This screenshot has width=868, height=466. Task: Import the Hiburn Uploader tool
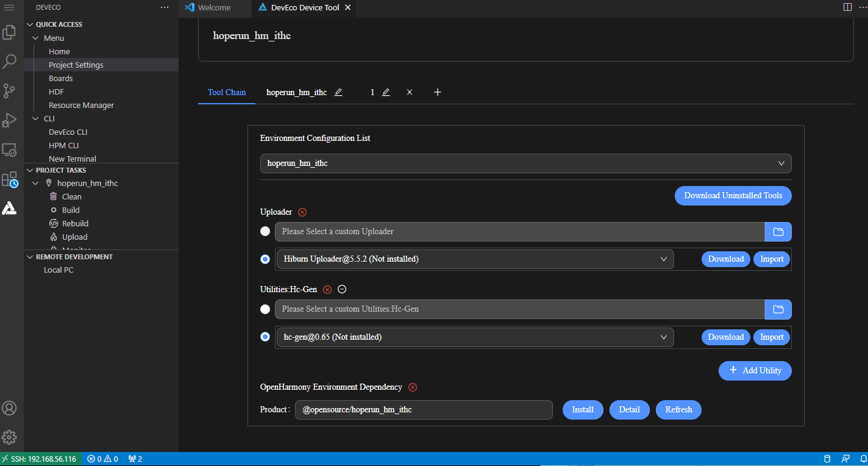[772, 259]
